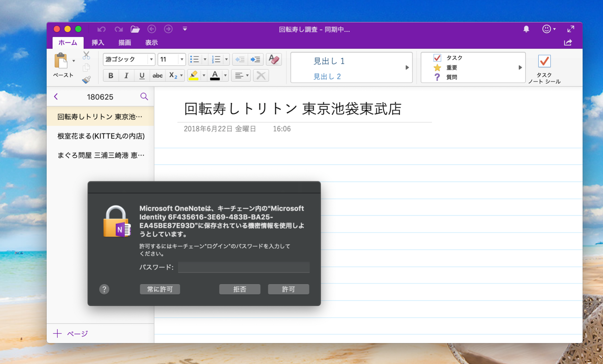Screen dimensions: 603x364
Task: Open the keychain dialog help button
Action: click(x=104, y=289)
